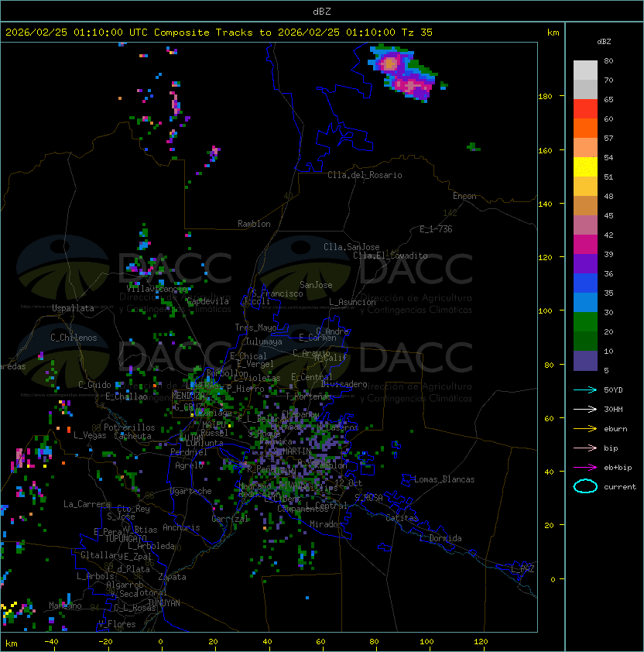644x652 pixels.
Task: Click the 'Ramblon' map label
Action: coord(254,224)
